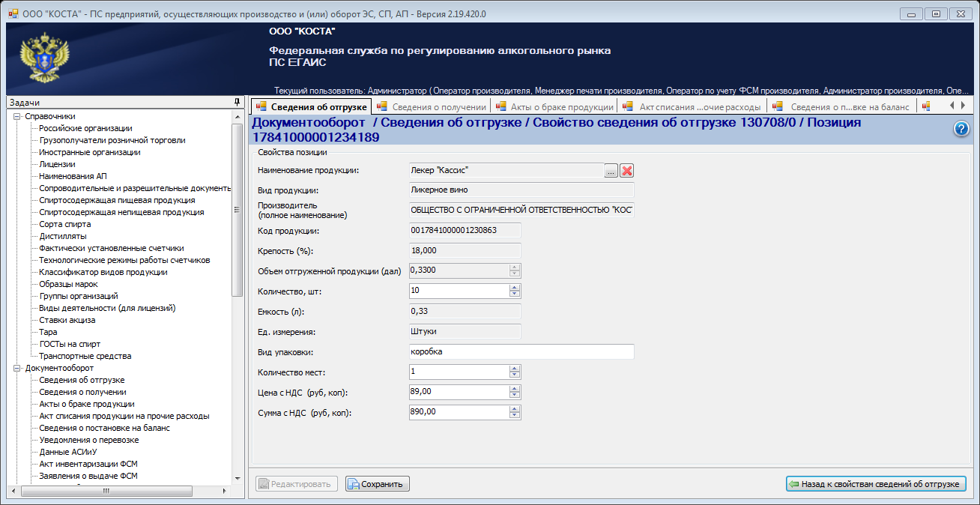Select ГОСТы на спирт tree item

70,344
